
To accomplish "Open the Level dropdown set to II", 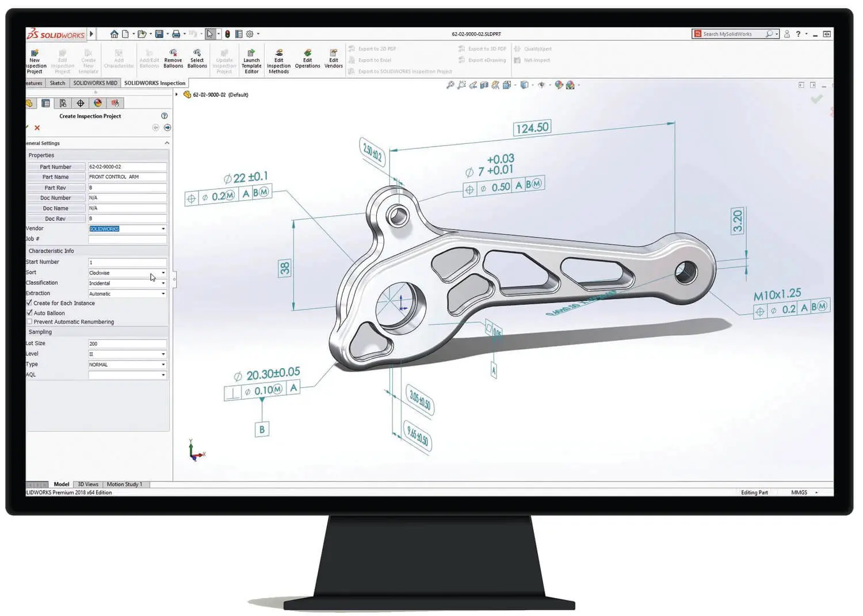I will point(128,354).
